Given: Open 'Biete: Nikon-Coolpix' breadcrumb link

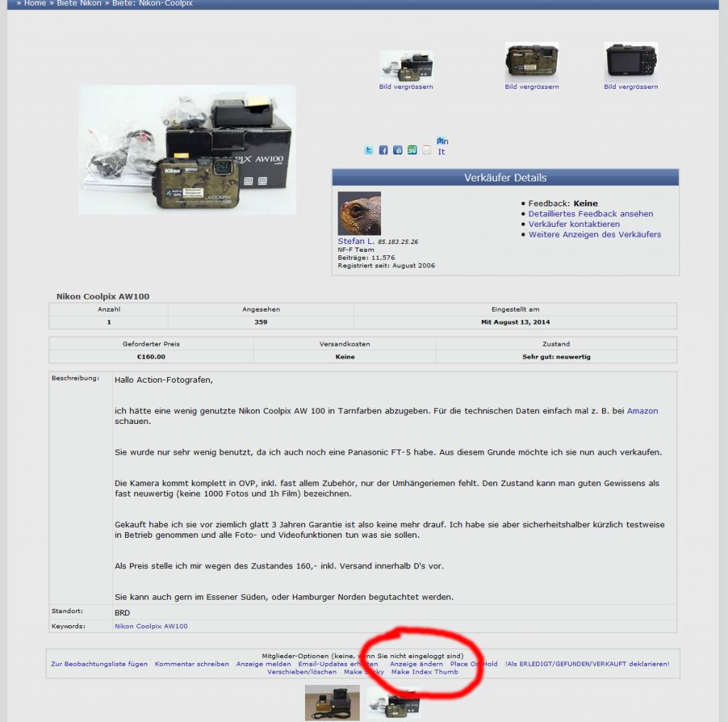Looking at the screenshot, I should (x=152, y=4).
